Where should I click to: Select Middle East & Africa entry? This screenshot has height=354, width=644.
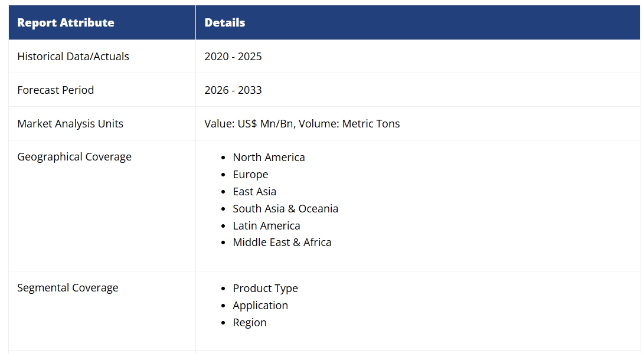pos(282,242)
